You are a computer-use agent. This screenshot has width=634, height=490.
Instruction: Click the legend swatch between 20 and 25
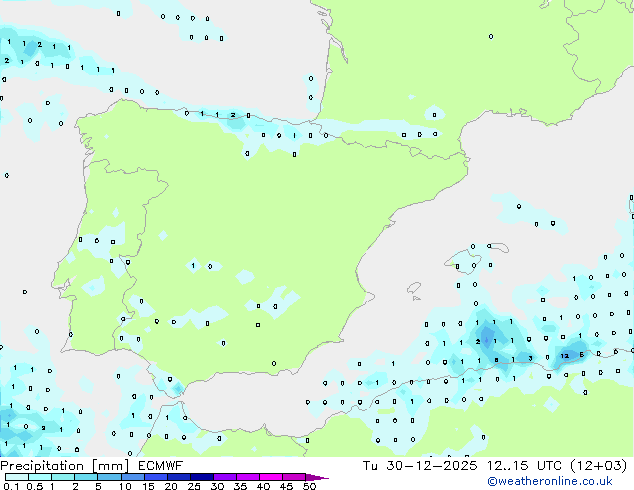pos(178,477)
